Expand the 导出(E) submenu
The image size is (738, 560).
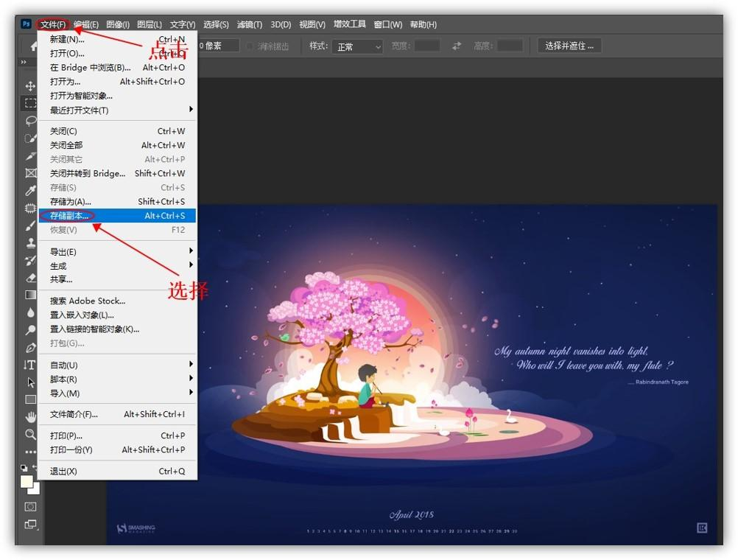tap(117, 251)
